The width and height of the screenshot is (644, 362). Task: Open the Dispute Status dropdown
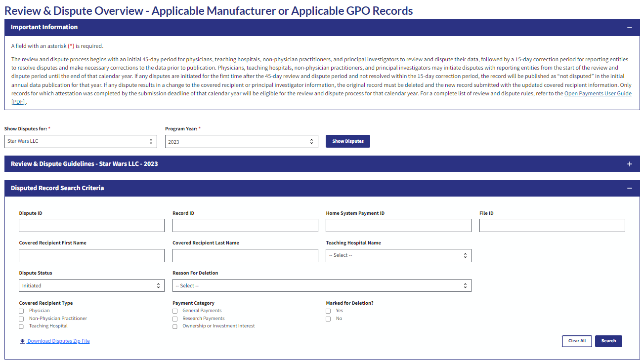pyautogui.click(x=91, y=286)
